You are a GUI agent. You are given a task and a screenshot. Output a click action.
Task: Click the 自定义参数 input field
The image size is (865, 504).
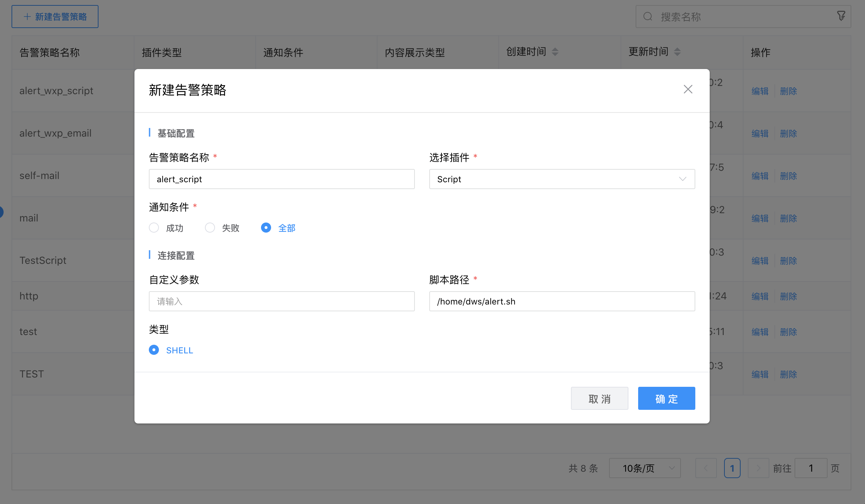[282, 301]
